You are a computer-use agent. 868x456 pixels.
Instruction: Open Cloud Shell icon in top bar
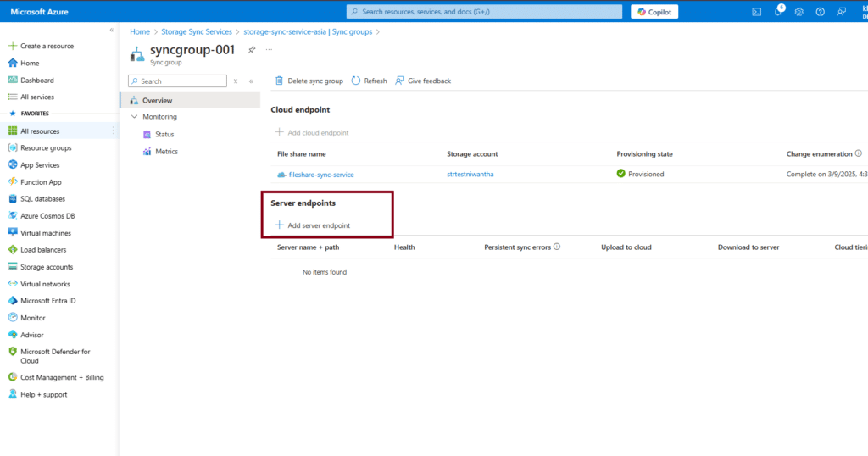[x=756, y=12]
